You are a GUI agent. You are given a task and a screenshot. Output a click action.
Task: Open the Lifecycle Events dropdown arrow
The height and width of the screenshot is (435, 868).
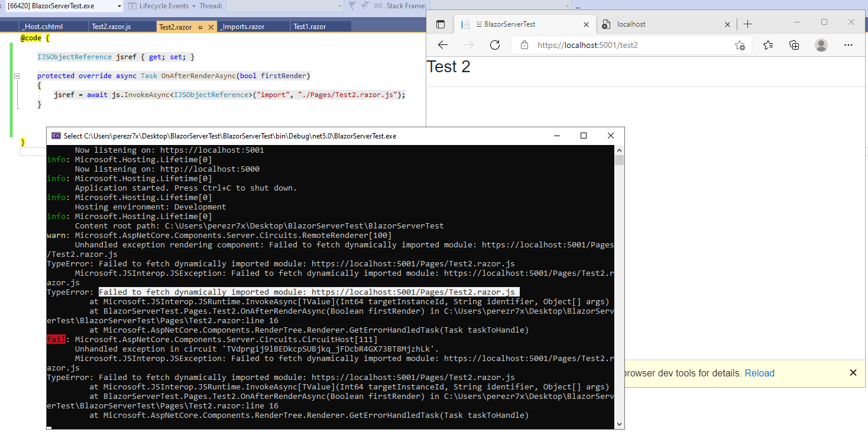click(193, 6)
